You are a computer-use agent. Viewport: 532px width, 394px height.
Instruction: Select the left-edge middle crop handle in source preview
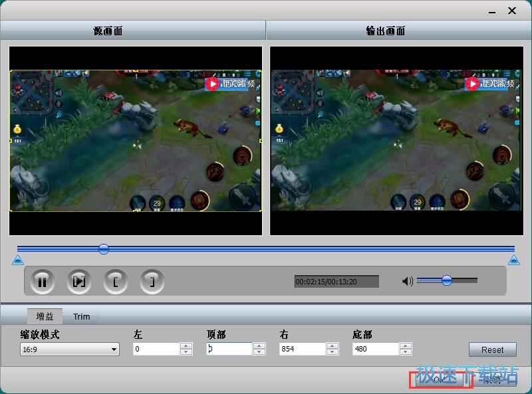point(11,141)
